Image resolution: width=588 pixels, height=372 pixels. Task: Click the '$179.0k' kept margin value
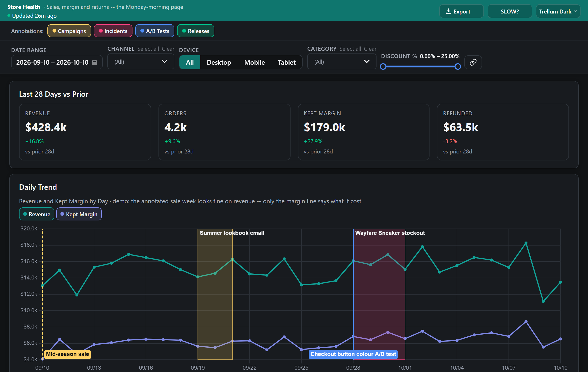[324, 127]
